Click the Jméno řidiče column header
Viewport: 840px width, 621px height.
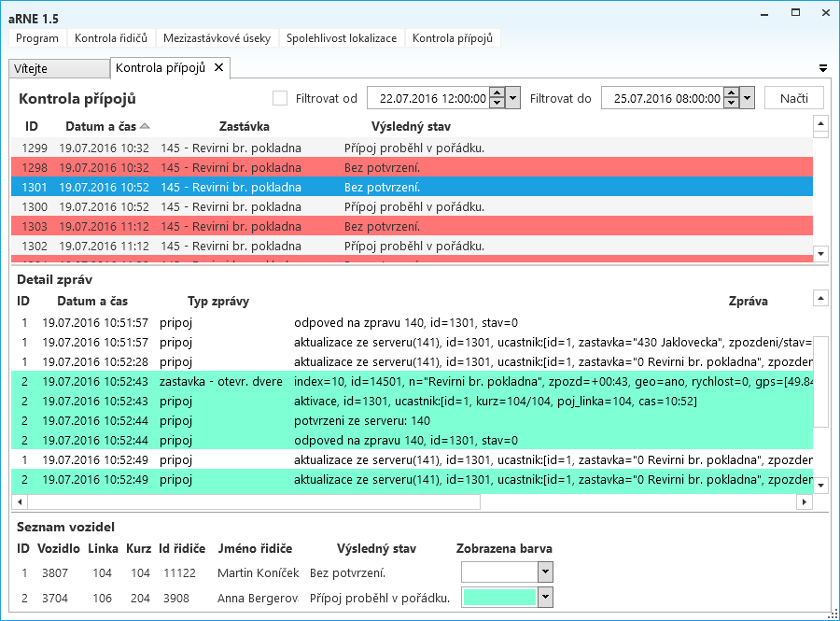pos(255,549)
